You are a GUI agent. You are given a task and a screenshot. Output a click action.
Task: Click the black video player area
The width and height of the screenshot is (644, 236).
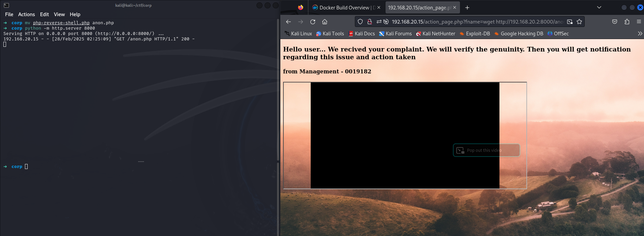pyautogui.click(x=405, y=135)
